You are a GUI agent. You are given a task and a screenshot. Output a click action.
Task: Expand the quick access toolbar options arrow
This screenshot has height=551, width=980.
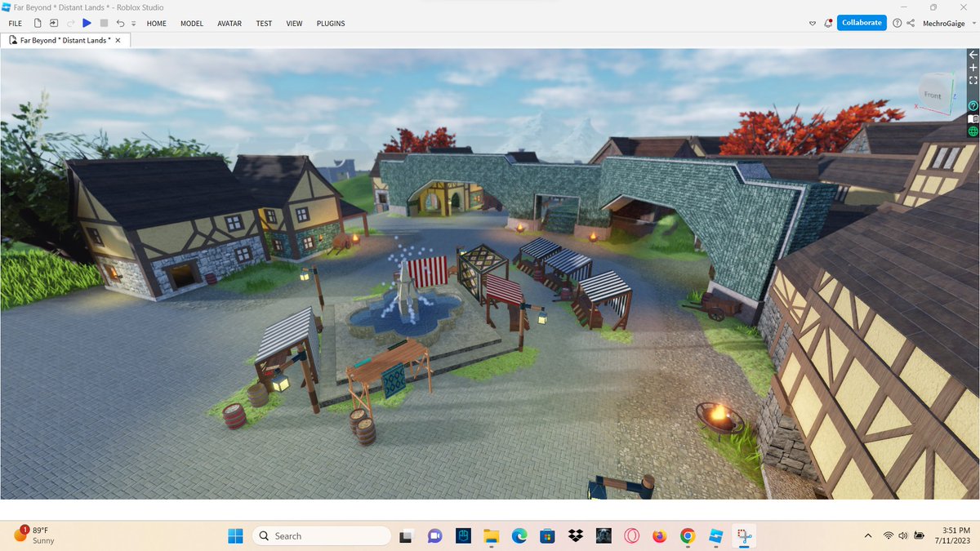click(x=133, y=24)
